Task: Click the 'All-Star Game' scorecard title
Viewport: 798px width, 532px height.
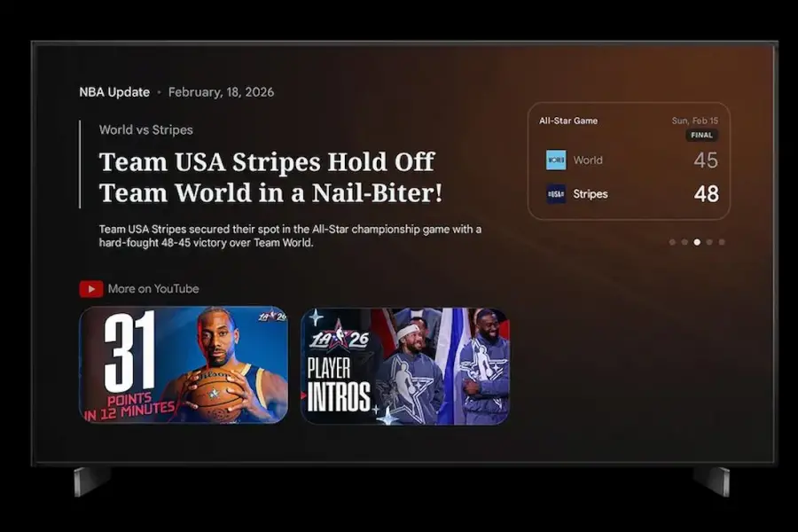Action: 568,121
